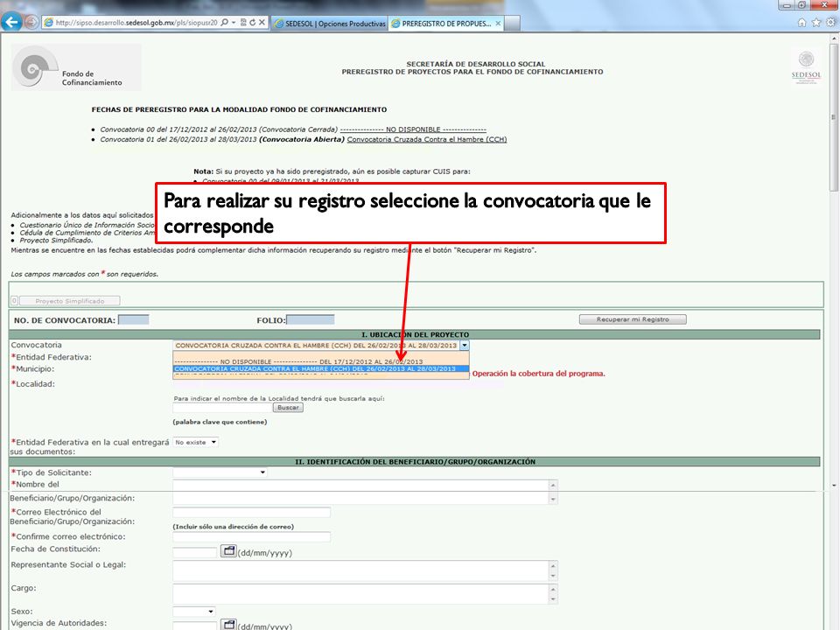Image resolution: width=840 pixels, height=630 pixels.
Task: Close the PREREGISTRO DE PROPUES tab
Action: [x=498, y=24]
